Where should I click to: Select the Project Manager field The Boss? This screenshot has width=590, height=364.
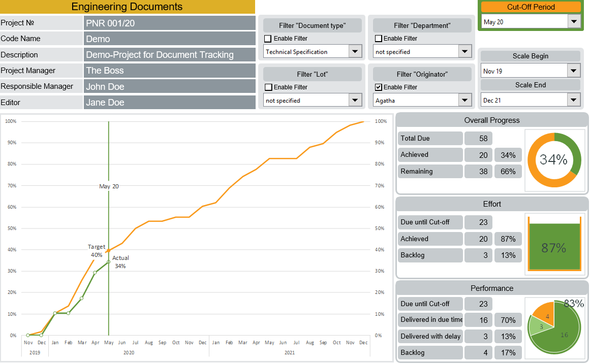coord(169,71)
